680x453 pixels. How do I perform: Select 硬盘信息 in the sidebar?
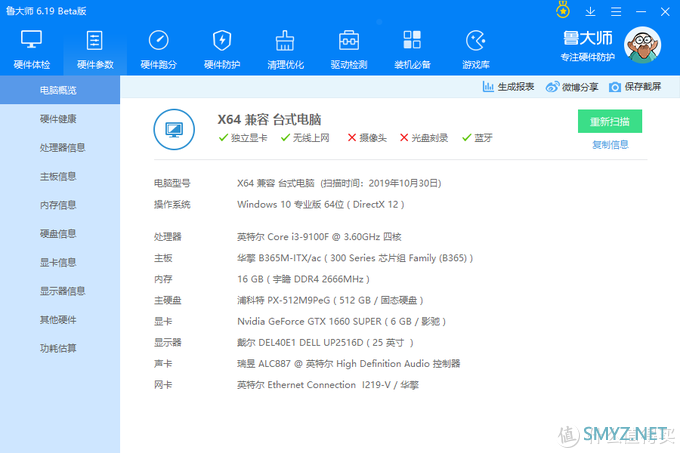point(60,234)
